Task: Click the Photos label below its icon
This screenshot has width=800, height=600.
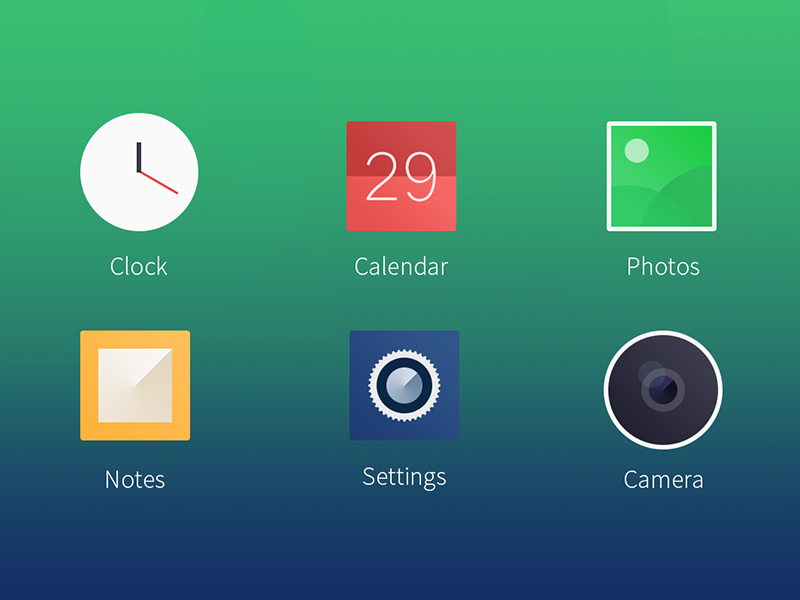Action: 662,266
